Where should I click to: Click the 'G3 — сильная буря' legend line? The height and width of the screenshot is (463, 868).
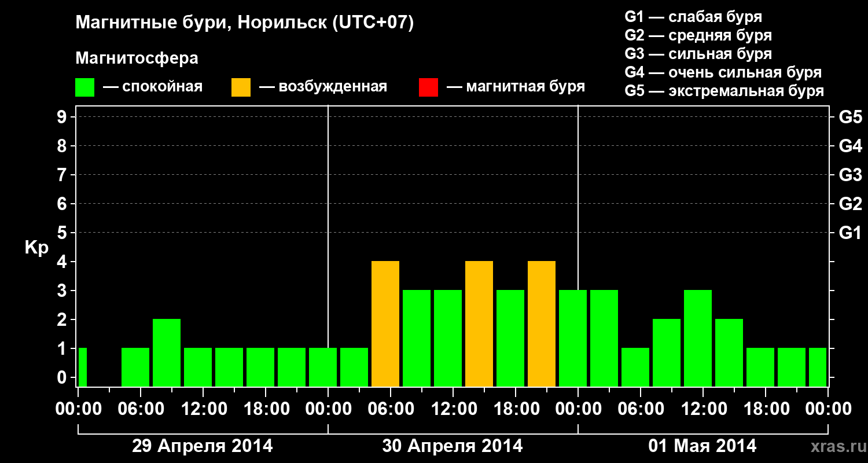(x=698, y=54)
